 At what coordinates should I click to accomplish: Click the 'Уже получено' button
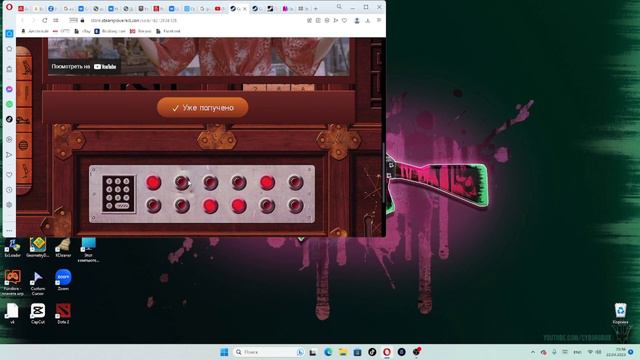click(x=202, y=108)
